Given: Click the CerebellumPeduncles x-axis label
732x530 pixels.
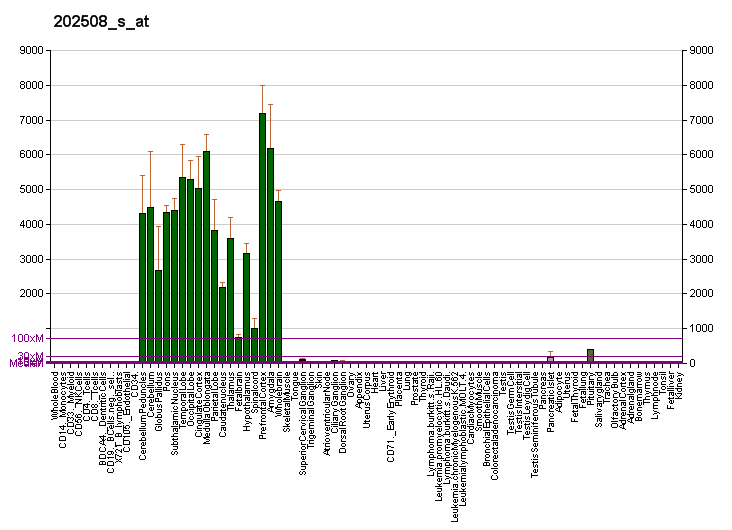Looking at the screenshot, I should (x=143, y=415).
